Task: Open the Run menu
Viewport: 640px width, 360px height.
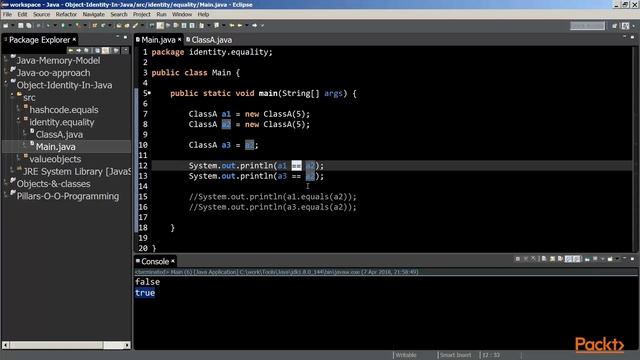Action: 161,14
